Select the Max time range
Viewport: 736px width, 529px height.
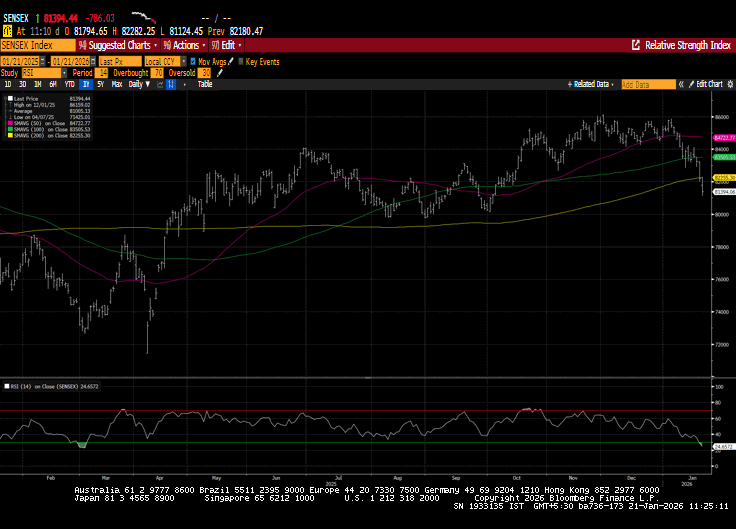[x=117, y=84]
